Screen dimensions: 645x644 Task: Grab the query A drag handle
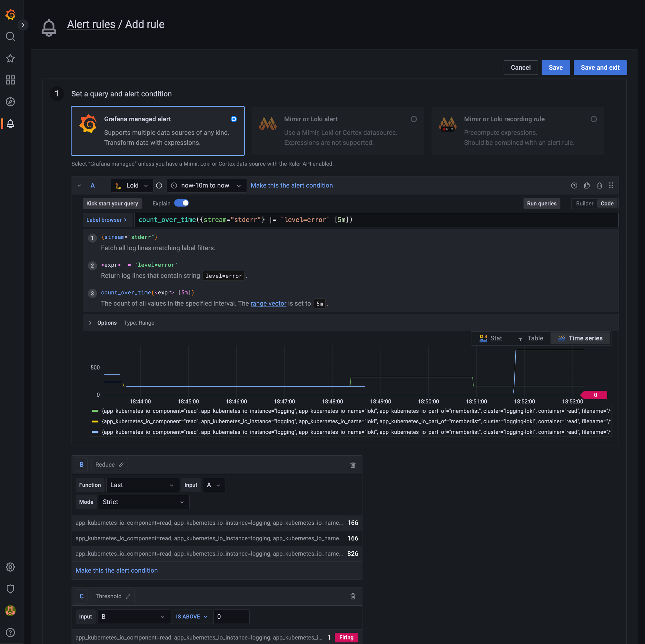coord(610,186)
